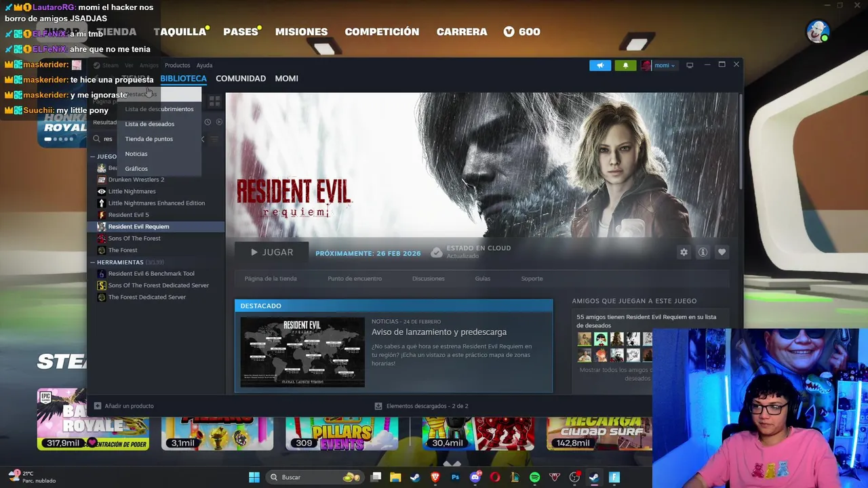
Task: Open the Soporte link
Action: [x=532, y=279]
